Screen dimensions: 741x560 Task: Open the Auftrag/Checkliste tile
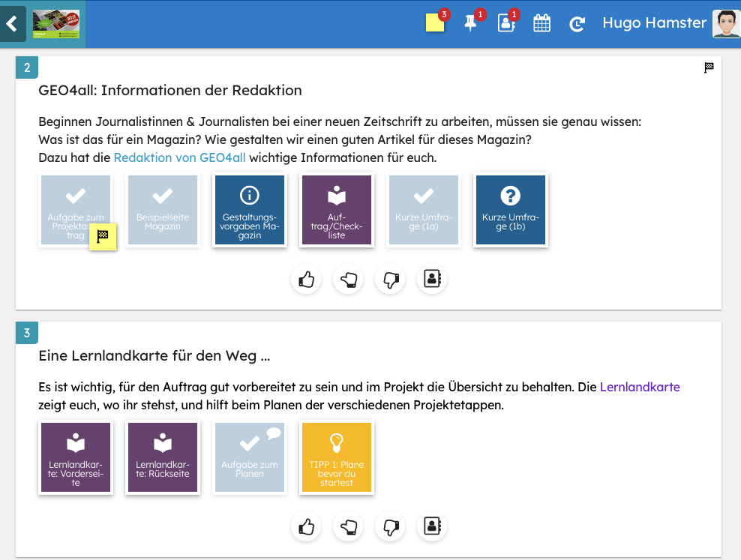pyautogui.click(x=336, y=210)
